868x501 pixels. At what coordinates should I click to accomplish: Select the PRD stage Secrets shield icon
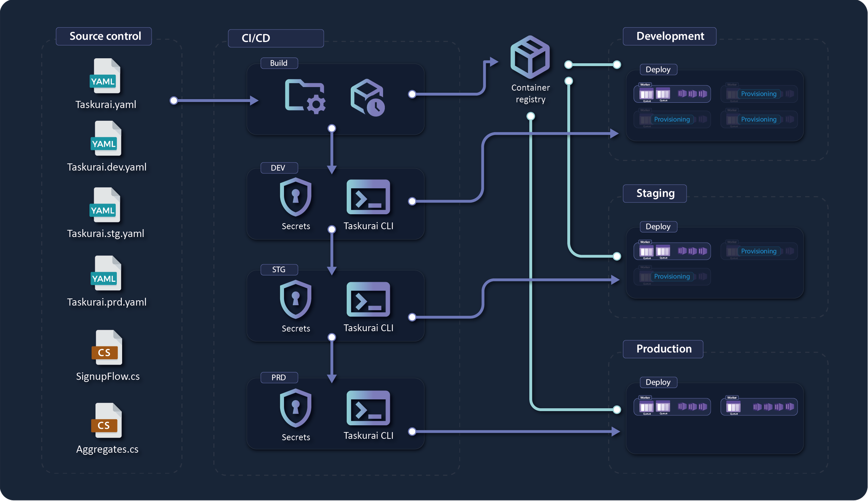pos(295,408)
